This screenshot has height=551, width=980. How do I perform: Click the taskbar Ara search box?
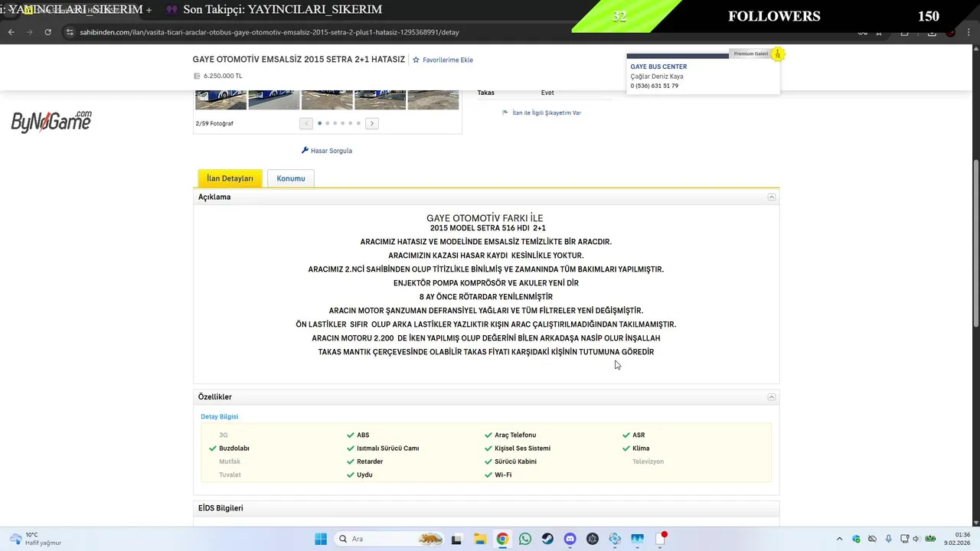[x=390, y=539]
